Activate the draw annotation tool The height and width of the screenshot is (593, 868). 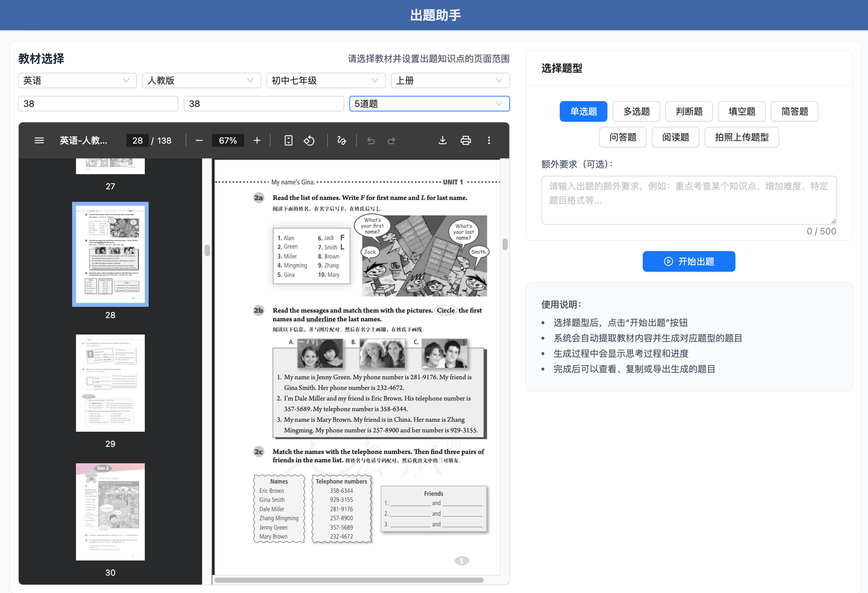341,141
